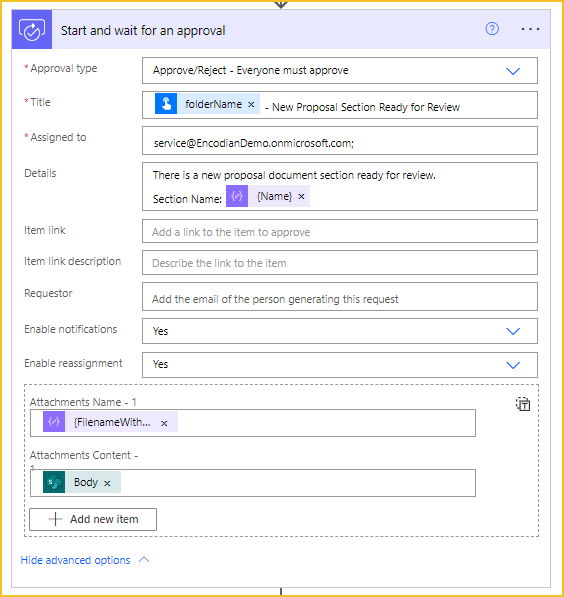Viewport: 564px width, 597px height.
Task: Switch attachments to input entire array
Action: pyautogui.click(x=523, y=404)
